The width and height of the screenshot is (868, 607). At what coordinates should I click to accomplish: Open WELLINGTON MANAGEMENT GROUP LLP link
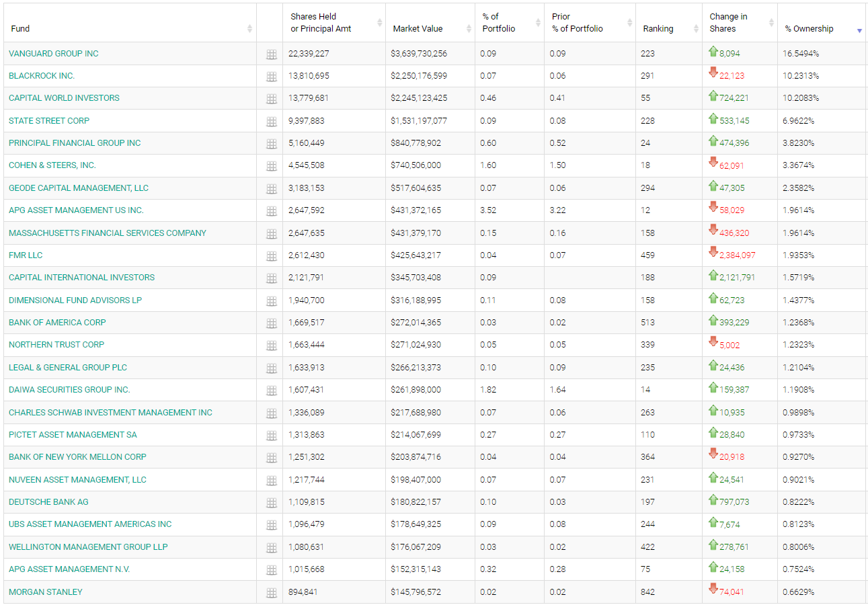[88, 547]
